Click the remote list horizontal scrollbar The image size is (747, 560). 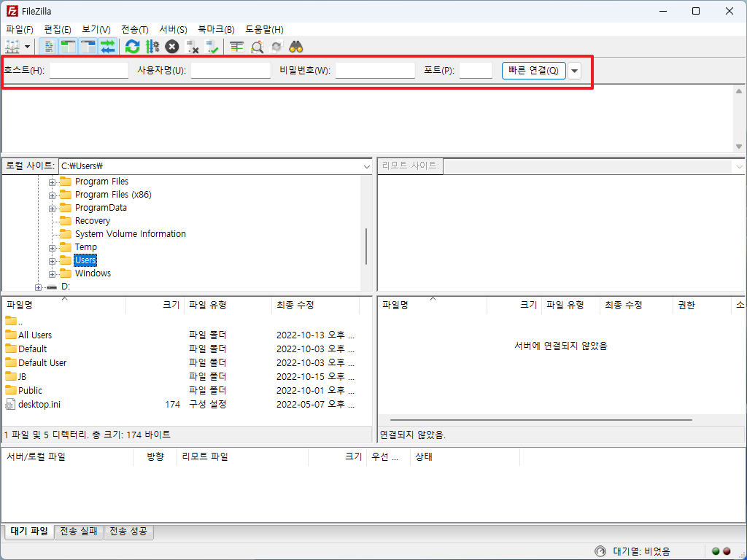click(541, 420)
